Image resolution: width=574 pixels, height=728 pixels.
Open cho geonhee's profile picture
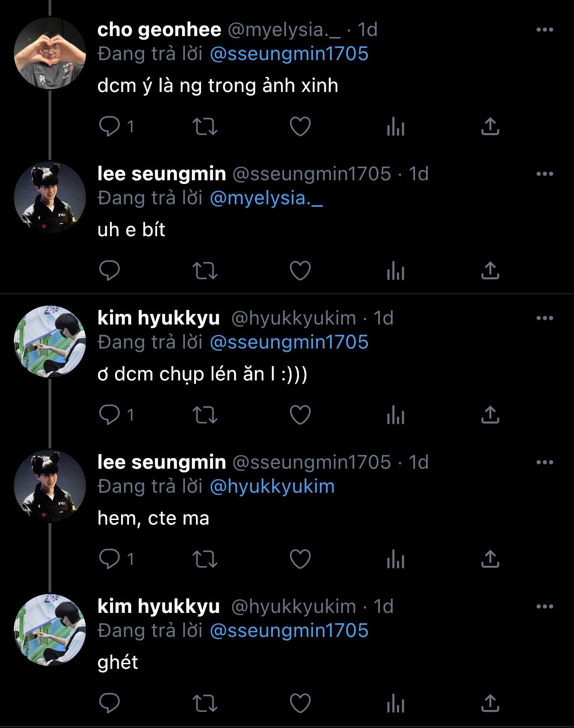tap(50, 53)
